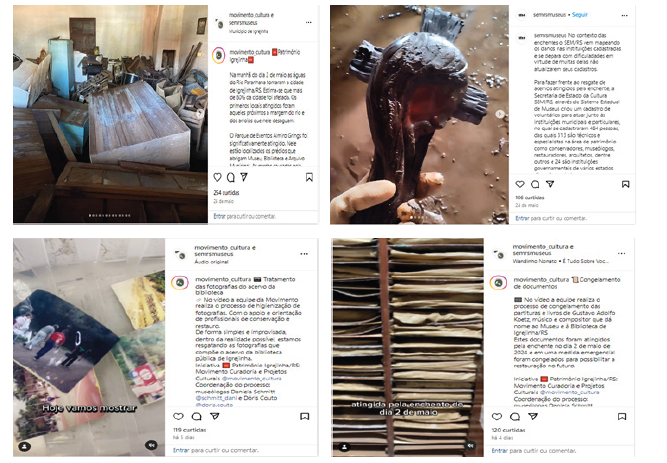
Task: Open comments on the mud-covered sculpture post
Action: (535, 184)
